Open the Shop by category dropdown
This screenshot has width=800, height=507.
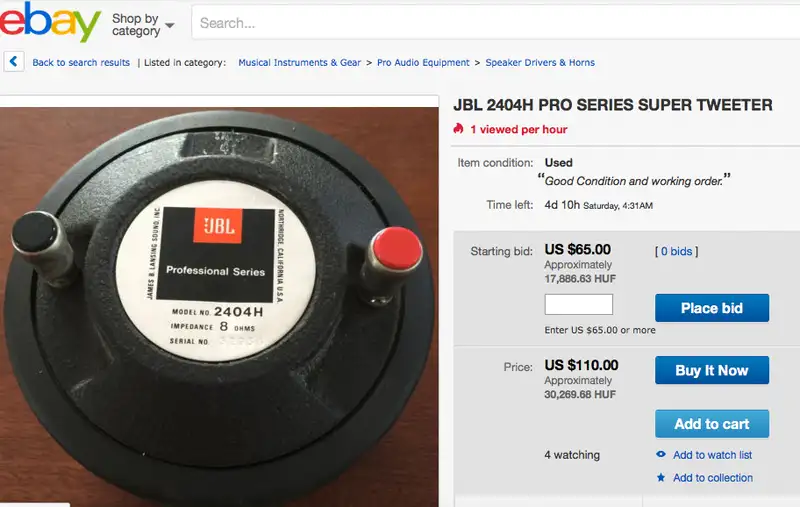click(142, 24)
